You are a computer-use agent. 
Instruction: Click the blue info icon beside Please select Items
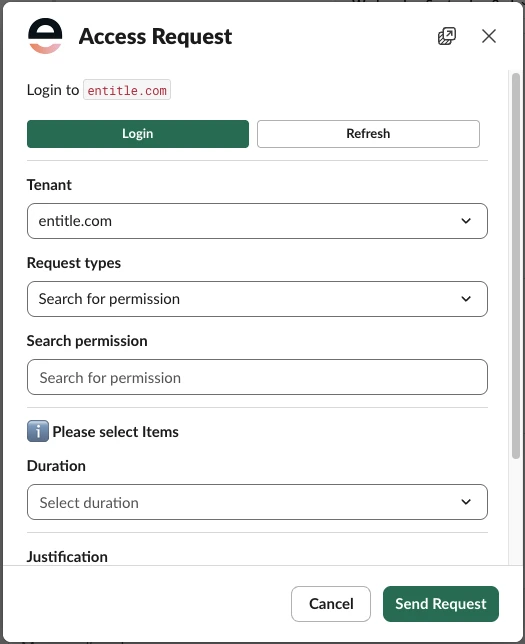(x=38, y=431)
